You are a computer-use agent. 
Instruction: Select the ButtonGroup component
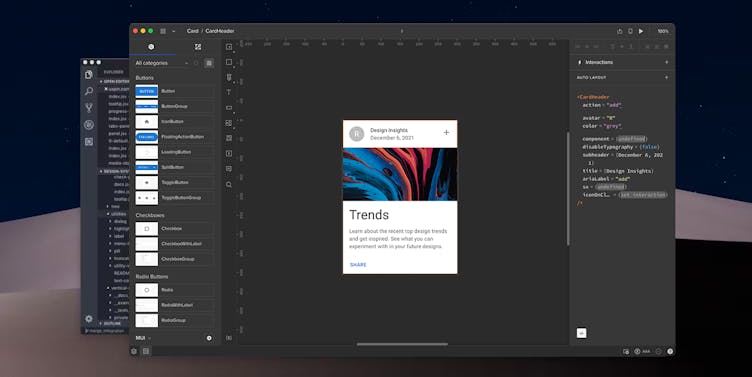pos(175,106)
